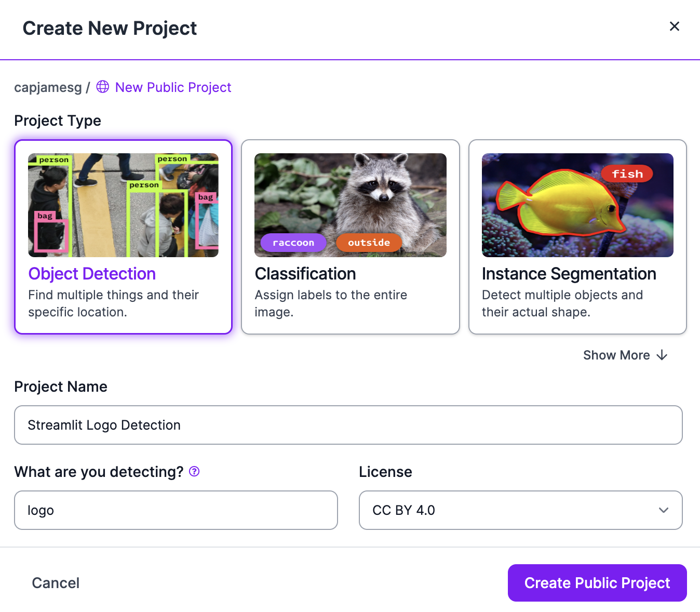
Task: Click the raccoon Classification preview image
Action: click(351, 205)
